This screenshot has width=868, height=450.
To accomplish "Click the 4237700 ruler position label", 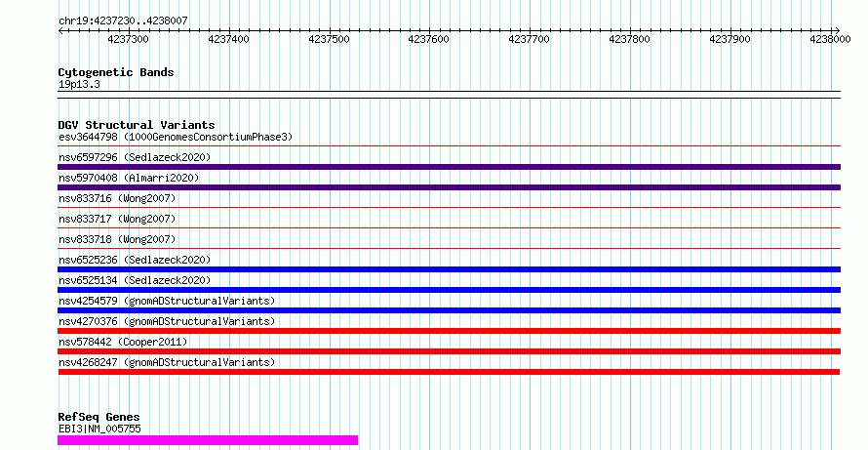I will pos(530,39).
